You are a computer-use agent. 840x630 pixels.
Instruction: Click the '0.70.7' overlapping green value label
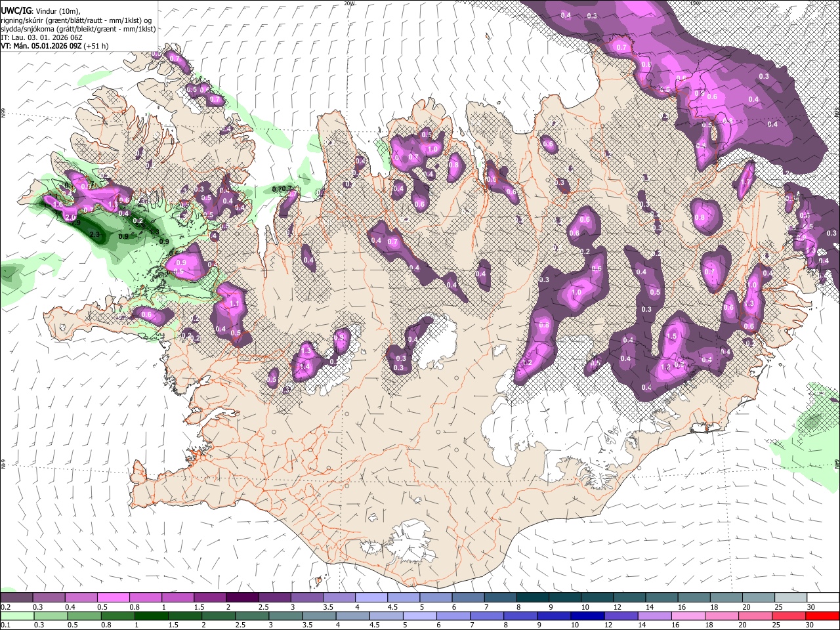[282, 189]
